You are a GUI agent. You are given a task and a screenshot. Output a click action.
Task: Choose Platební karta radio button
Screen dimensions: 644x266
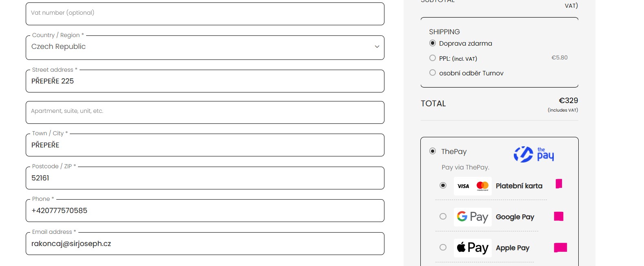[443, 185]
